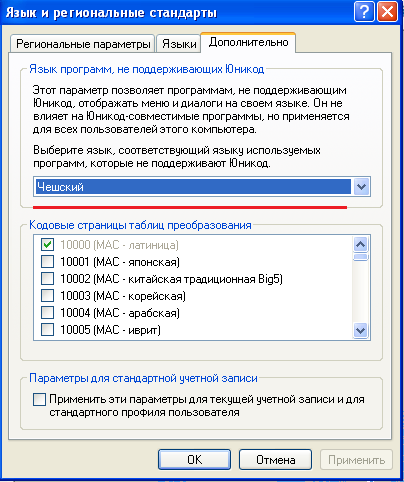
Task: Select the Дополнительно tab
Action: point(248,42)
